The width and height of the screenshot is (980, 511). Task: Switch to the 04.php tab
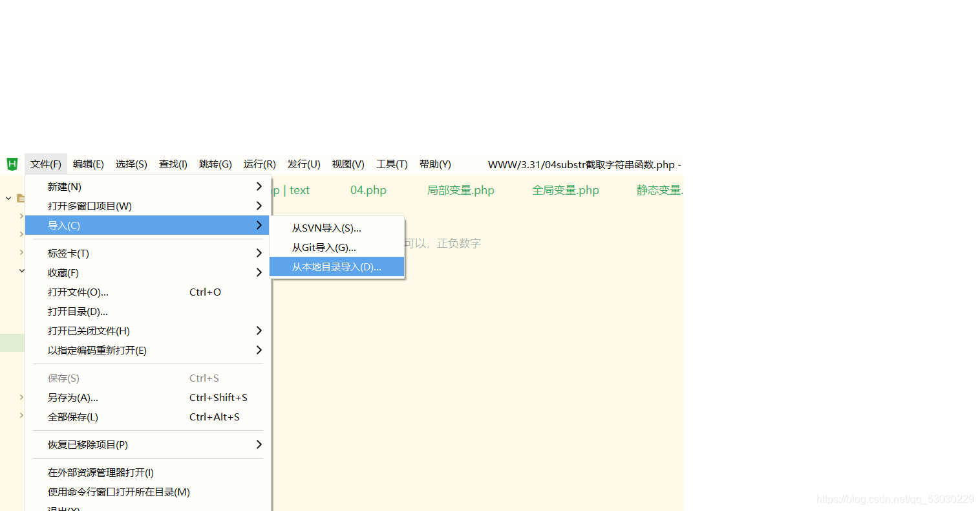pyautogui.click(x=368, y=190)
